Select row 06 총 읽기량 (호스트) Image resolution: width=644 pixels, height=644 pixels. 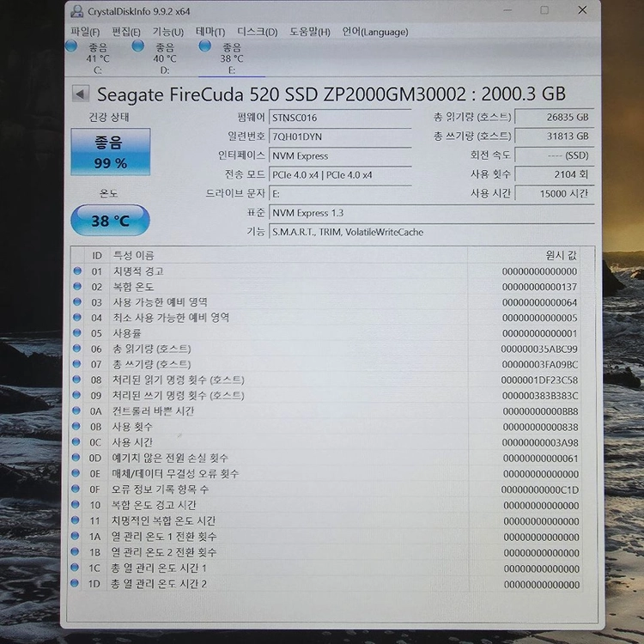[327, 349]
